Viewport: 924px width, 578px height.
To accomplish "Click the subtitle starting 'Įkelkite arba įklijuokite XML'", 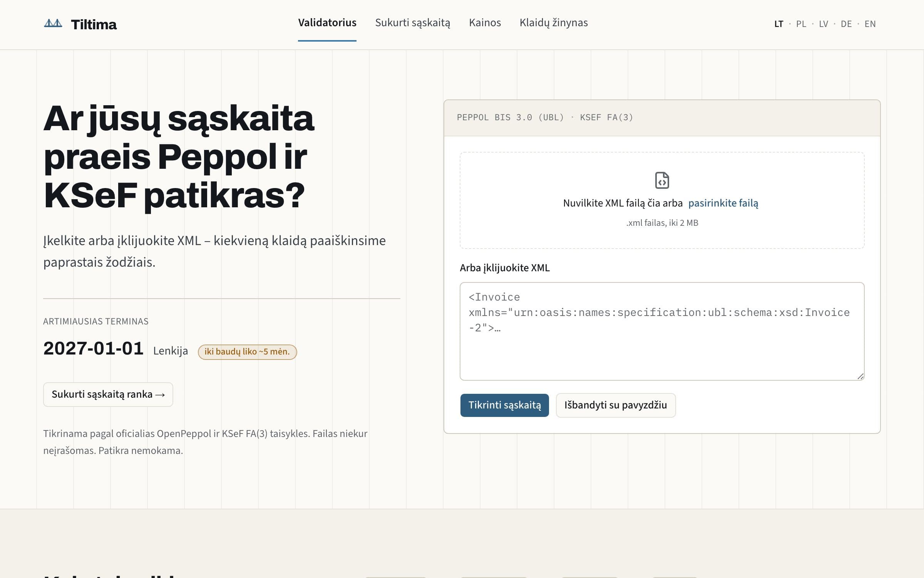I will click(214, 251).
